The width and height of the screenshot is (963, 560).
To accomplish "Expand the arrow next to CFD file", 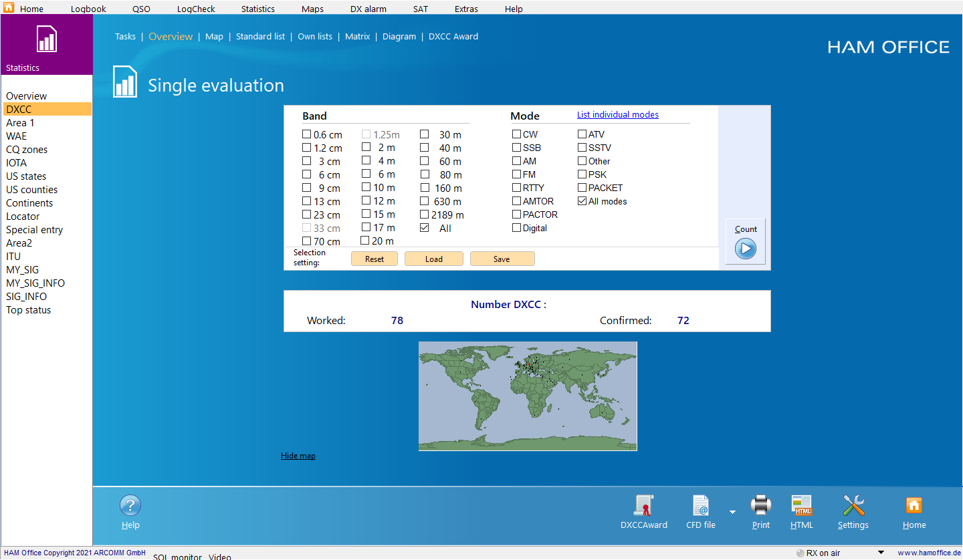I will pyautogui.click(x=732, y=512).
